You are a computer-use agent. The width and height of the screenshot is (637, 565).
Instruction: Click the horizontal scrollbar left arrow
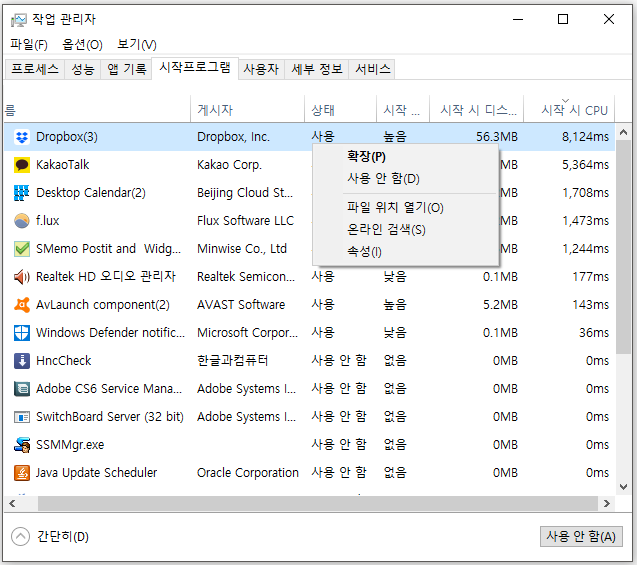(12, 504)
